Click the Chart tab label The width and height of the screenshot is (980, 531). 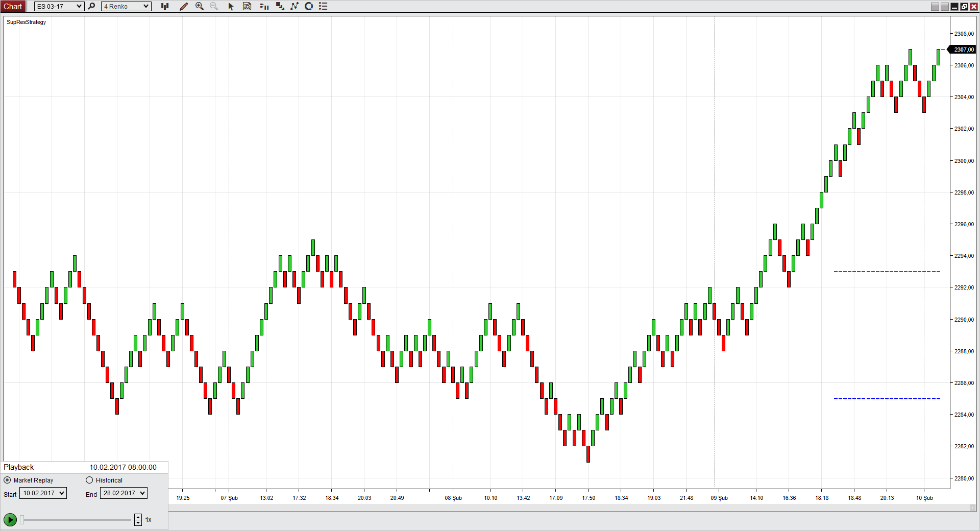tap(13, 6)
